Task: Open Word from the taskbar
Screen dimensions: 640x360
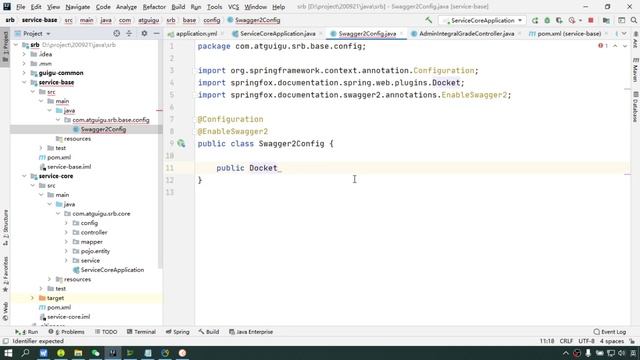Action: point(43,353)
